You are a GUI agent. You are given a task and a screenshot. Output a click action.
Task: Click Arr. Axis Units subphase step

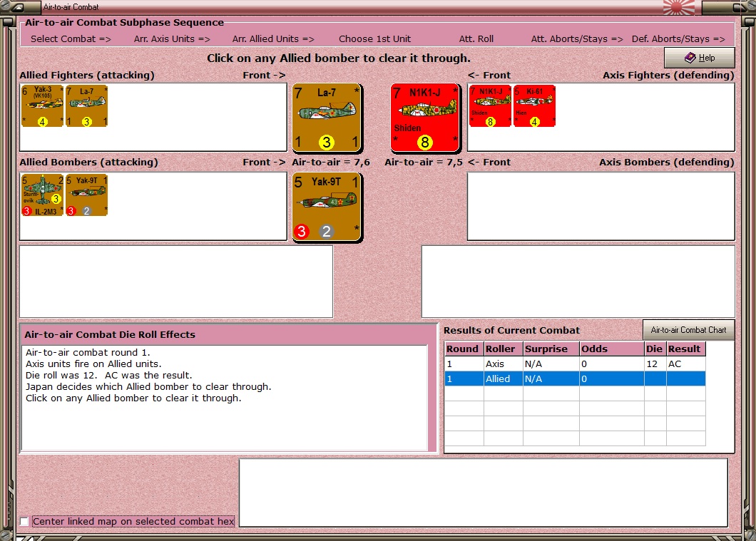(x=172, y=39)
